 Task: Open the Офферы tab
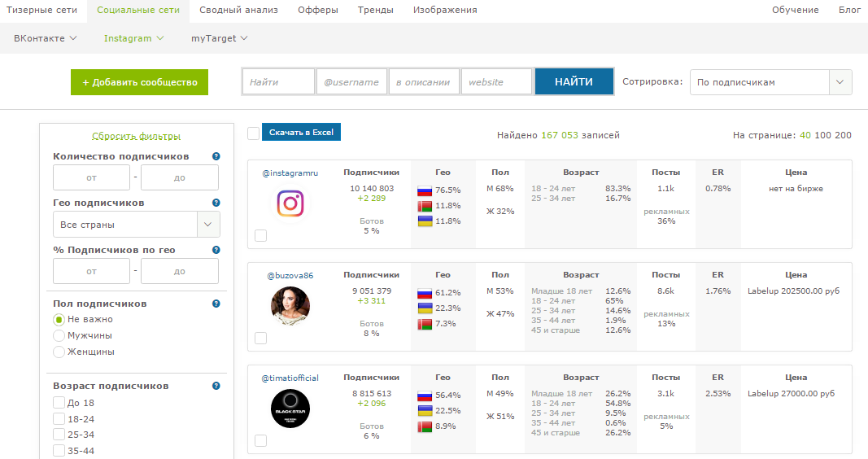(x=318, y=10)
